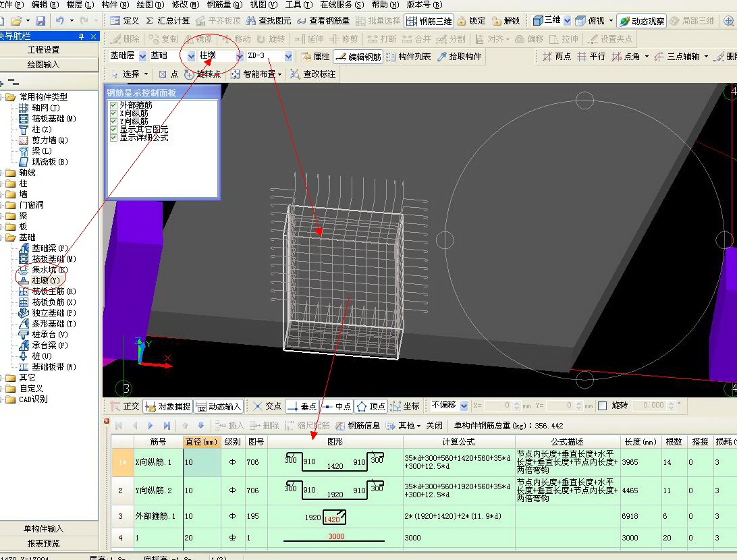This screenshot has height=560, width=737.
Task: Open the 不偏移 offset dropdown
Action: pyautogui.click(x=464, y=405)
